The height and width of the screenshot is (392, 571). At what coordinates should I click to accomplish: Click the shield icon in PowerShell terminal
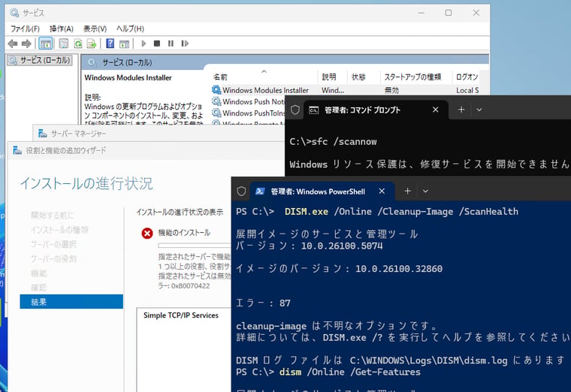(x=241, y=191)
